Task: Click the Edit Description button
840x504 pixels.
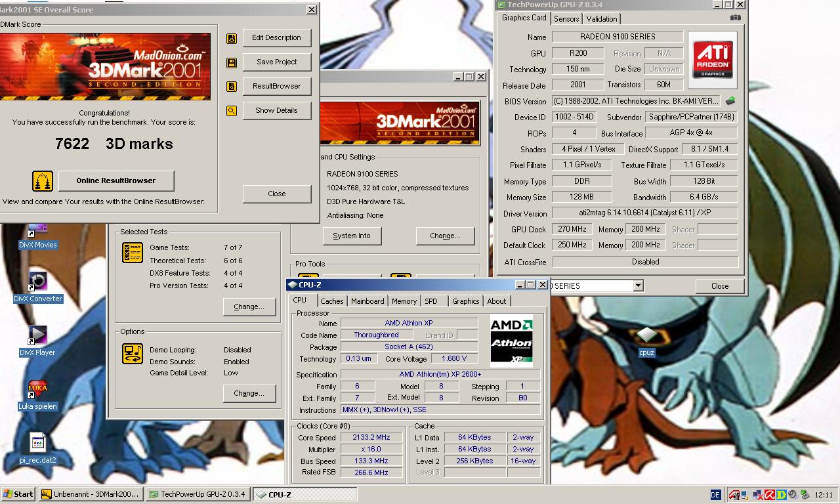Action: [276, 37]
